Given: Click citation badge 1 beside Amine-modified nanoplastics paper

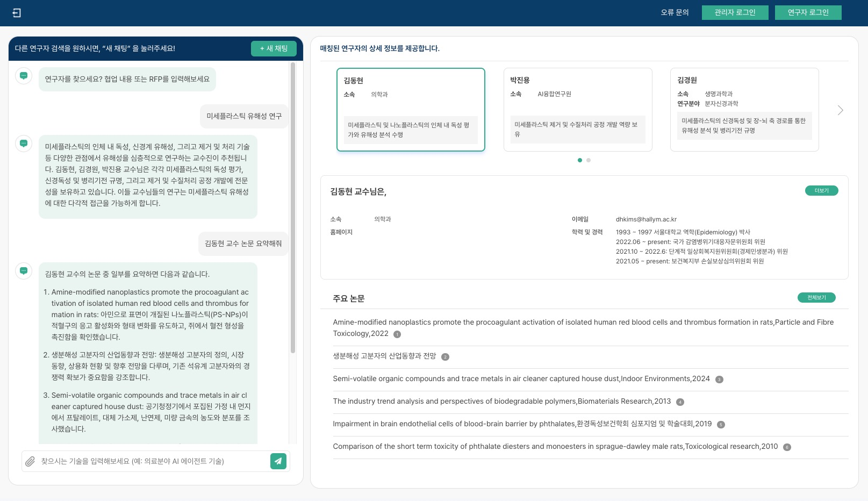Looking at the screenshot, I should [397, 334].
